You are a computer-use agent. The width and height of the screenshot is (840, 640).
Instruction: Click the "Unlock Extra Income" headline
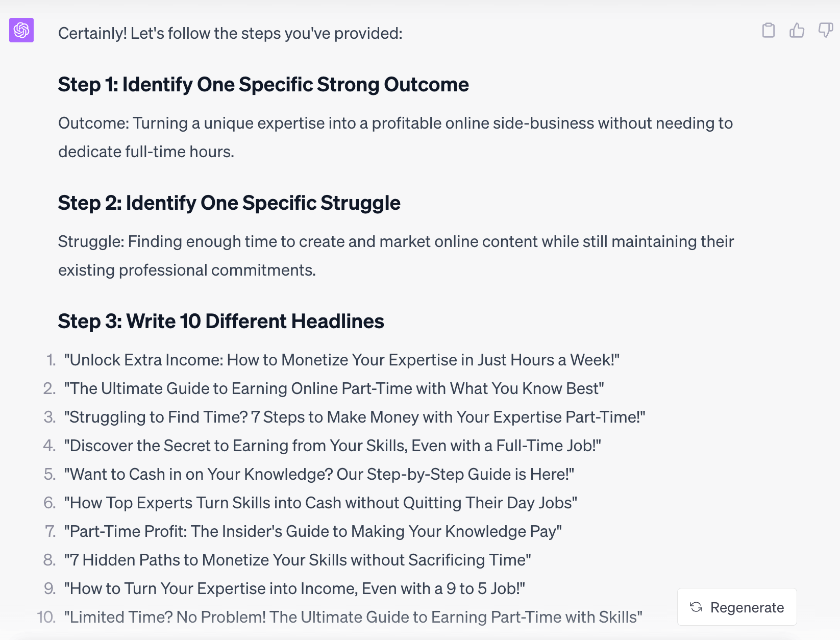pyautogui.click(x=341, y=360)
